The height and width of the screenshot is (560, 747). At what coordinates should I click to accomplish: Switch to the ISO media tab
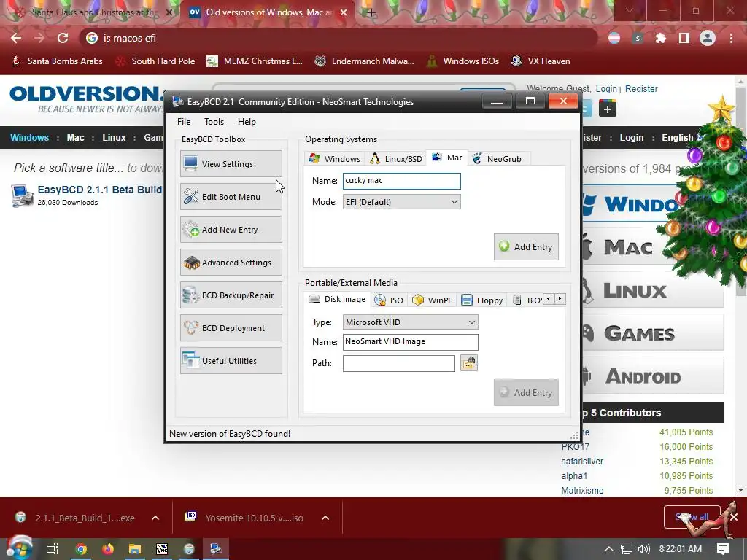pyautogui.click(x=390, y=300)
